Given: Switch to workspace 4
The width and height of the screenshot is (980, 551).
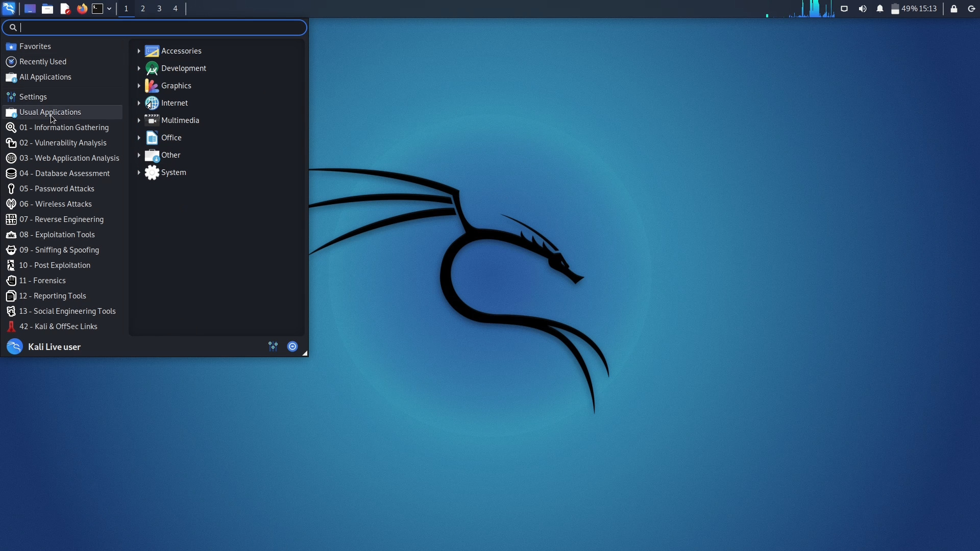Looking at the screenshot, I should click(176, 9).
